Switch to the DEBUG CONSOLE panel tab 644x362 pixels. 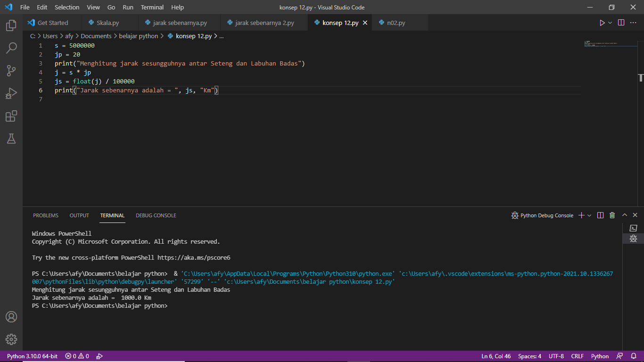pyautogui.click(x=156, y=215)
